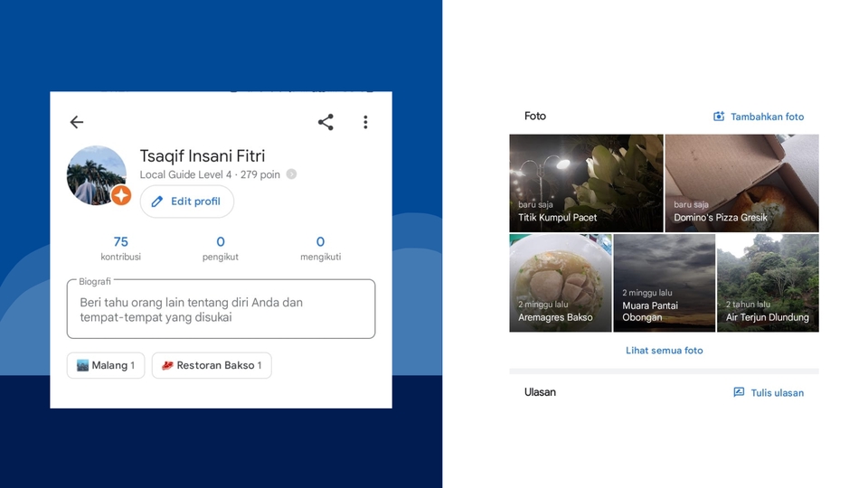The width and height of the screenshot is (868, 488).
Task: Go back using the arrow icon
Action: point(77,122)
